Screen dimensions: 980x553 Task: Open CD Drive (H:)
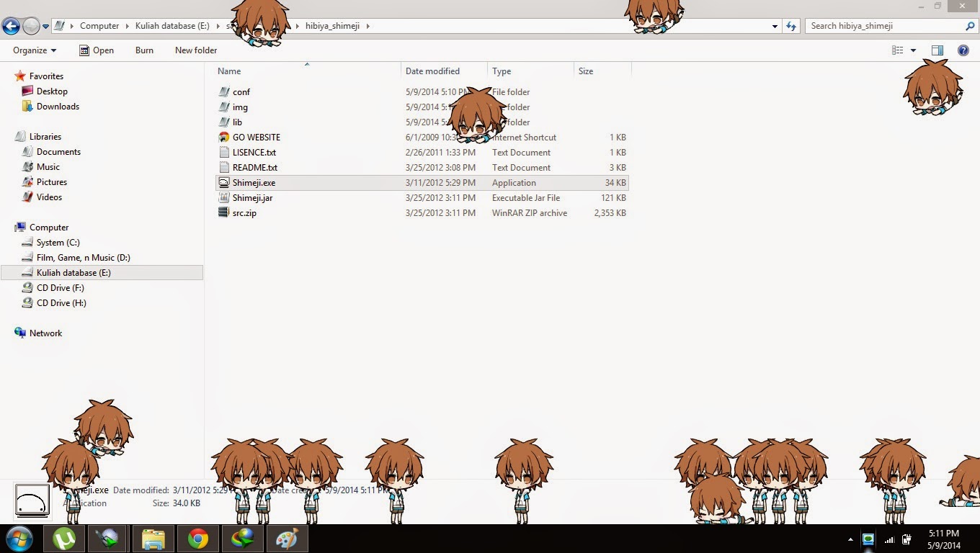pyautogui.click(x=61, y=303)
